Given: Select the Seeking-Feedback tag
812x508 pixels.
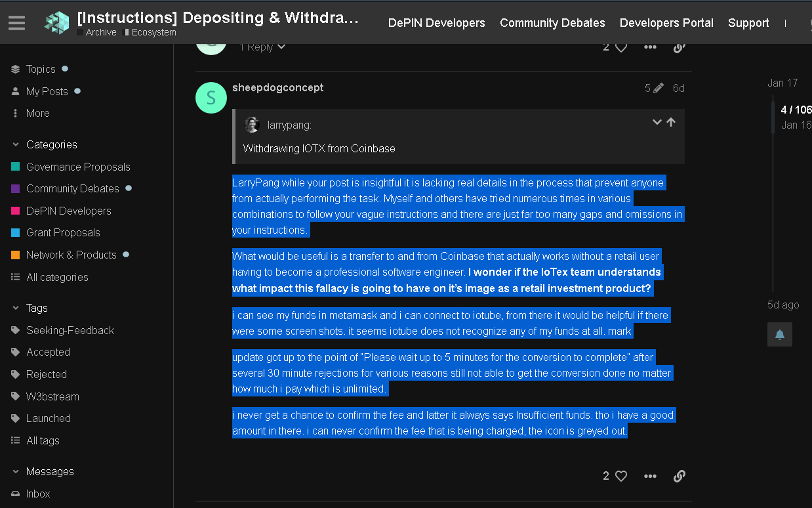Looking at the screenshot, I should pos(70,330).
